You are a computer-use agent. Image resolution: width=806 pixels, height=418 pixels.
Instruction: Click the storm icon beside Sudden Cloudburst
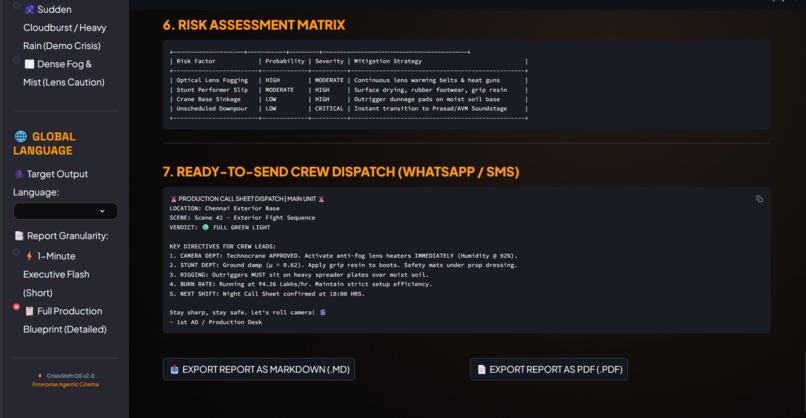coord(30,9)
